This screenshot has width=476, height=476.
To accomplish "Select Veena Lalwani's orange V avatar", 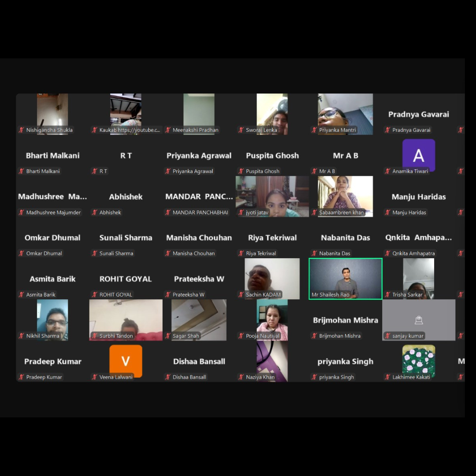I will (126, 361).
